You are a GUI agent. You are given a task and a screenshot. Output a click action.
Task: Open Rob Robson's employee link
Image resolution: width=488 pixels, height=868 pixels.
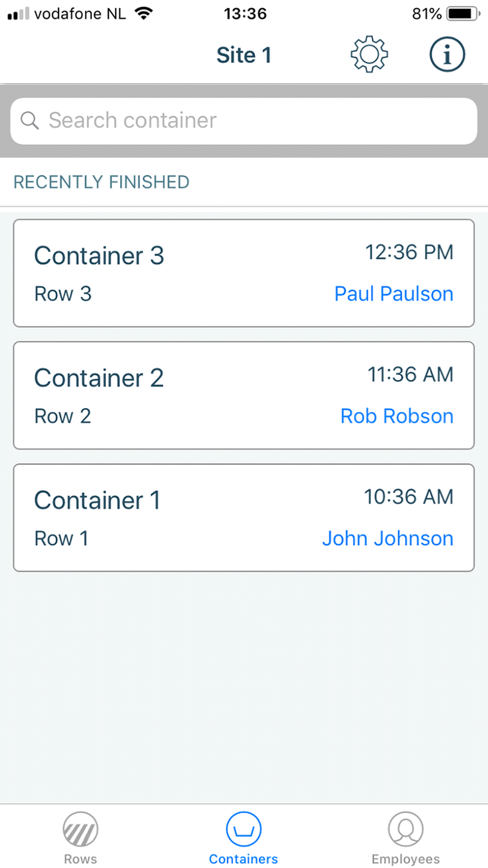pos(397,416)
